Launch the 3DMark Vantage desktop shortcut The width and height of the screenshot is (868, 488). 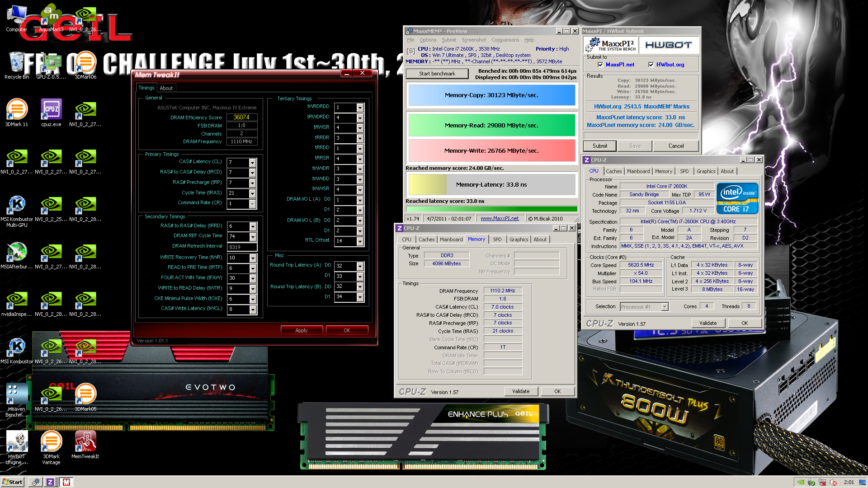click(x=51, y=447)
